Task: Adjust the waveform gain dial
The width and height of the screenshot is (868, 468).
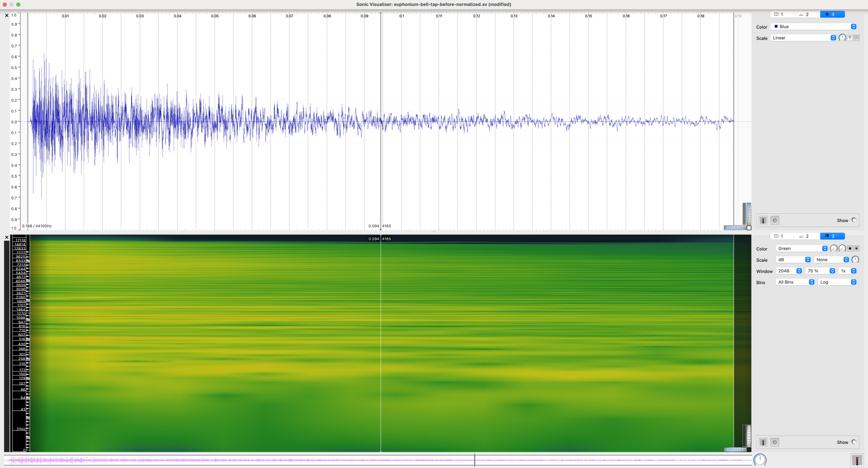Action: 842,38
